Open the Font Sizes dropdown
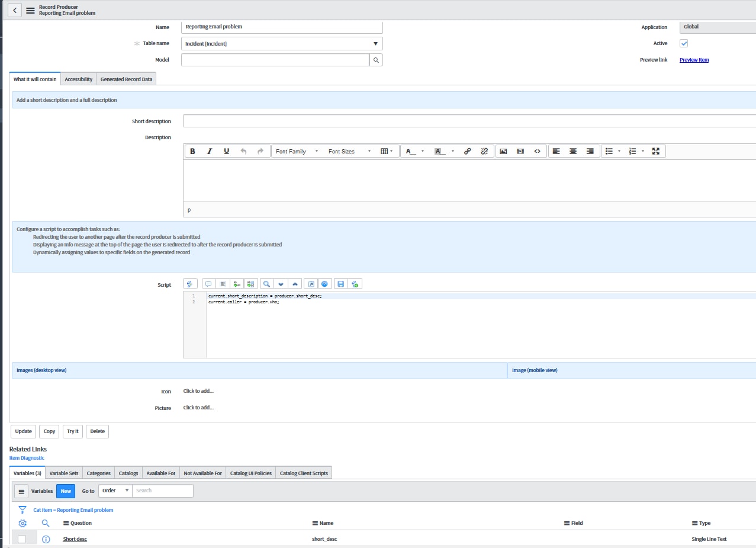Screen dimensions: 756x548 (x=349, y=151)
